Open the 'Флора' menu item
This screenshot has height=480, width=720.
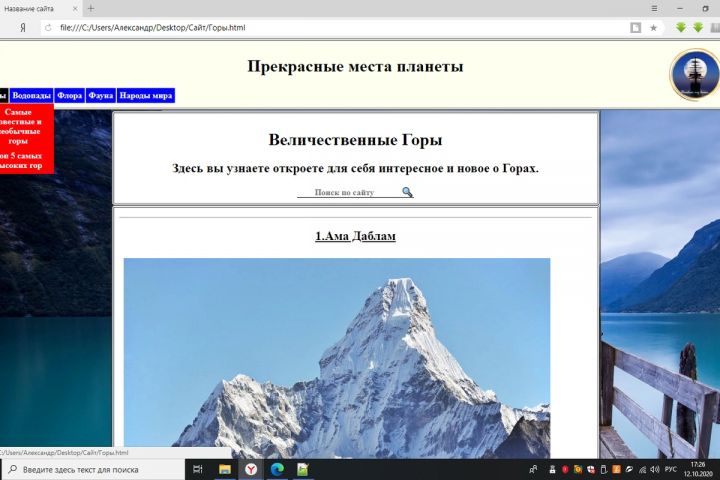[69, 96]
